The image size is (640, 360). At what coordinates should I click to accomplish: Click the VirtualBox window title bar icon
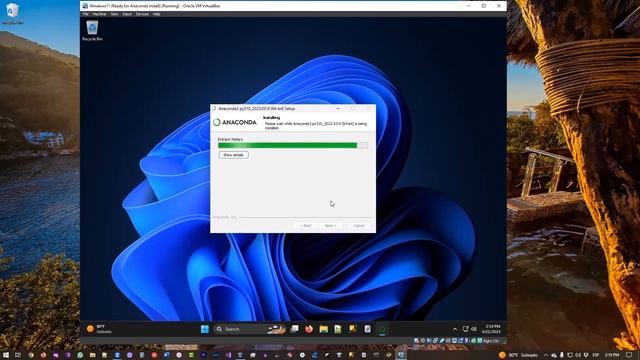85,6
